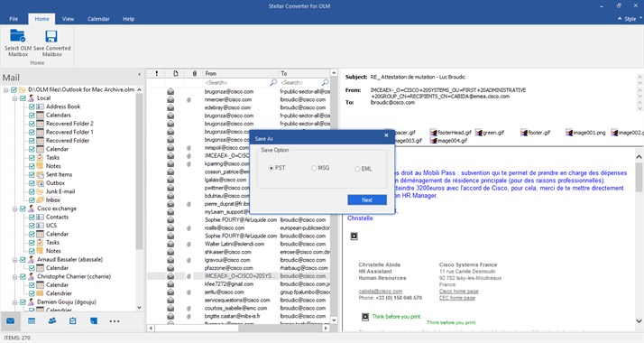Click search magnifier in To column

coord(326,82)
